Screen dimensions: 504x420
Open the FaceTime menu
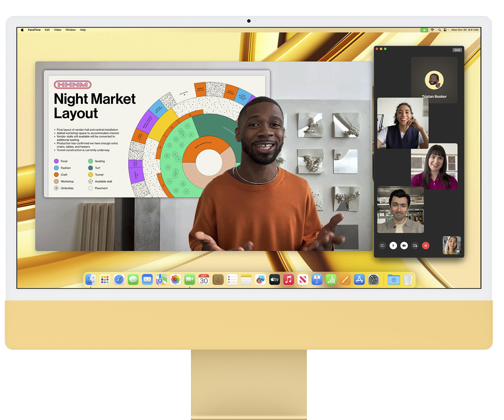pyautogui.click(x=34, y=30)
